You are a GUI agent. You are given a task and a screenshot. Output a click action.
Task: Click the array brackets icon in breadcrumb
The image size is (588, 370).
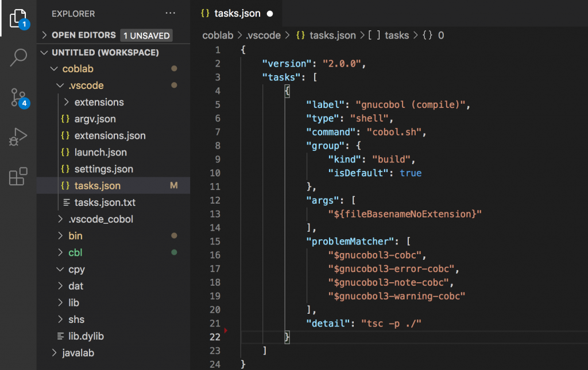click(x=374, y=35)
